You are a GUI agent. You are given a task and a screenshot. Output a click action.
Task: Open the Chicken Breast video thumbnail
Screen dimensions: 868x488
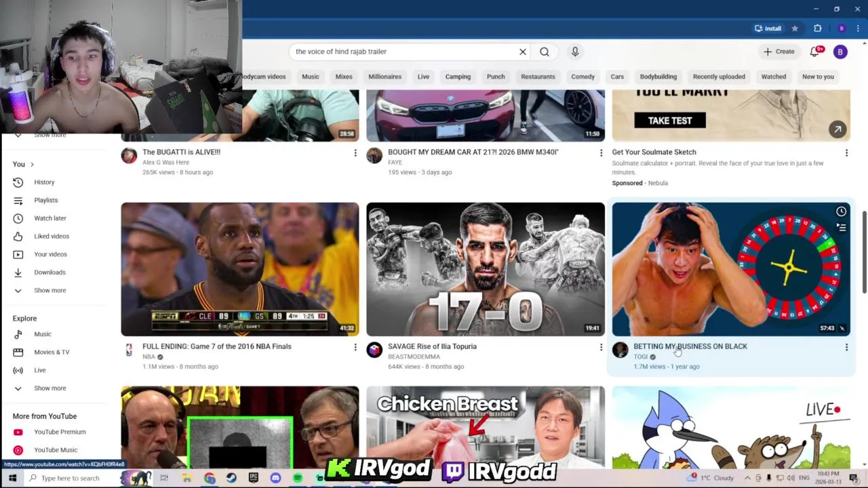point(486,427)
